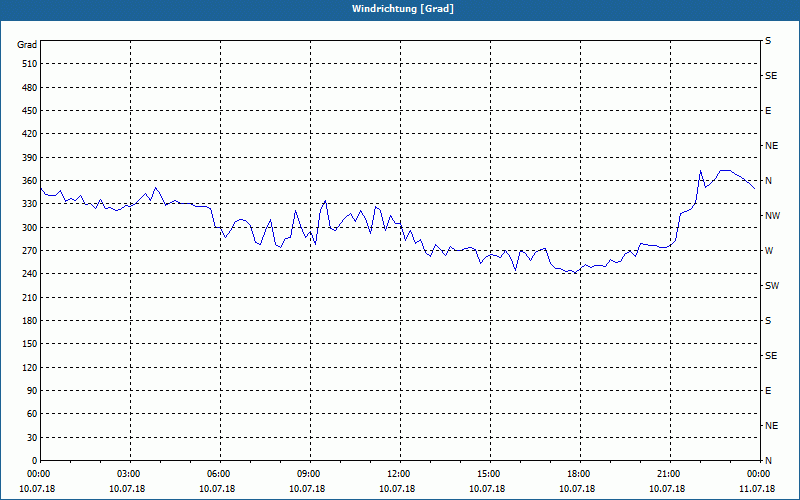Click the 90 degree axis label
This screenshot has height=500, width=800.
[x=32, y=391]
